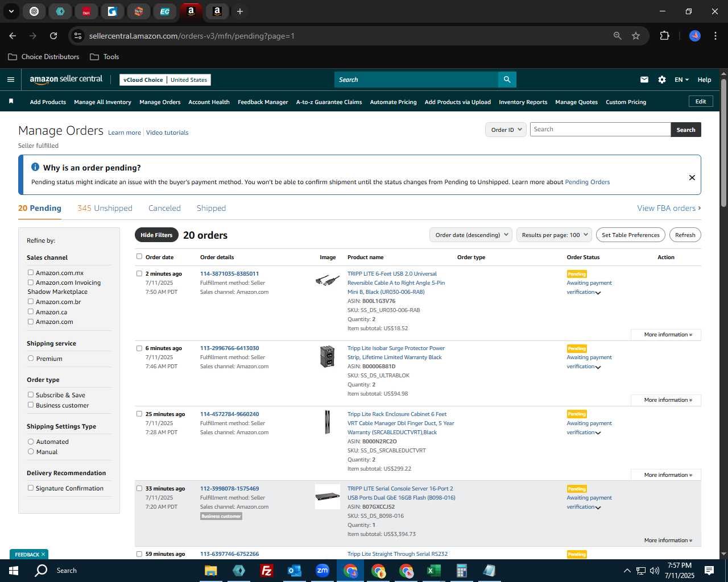The height and width of the screenshot is (582, 728).
Task: Open Automate Pricing menu item
Action: [393, 102]
